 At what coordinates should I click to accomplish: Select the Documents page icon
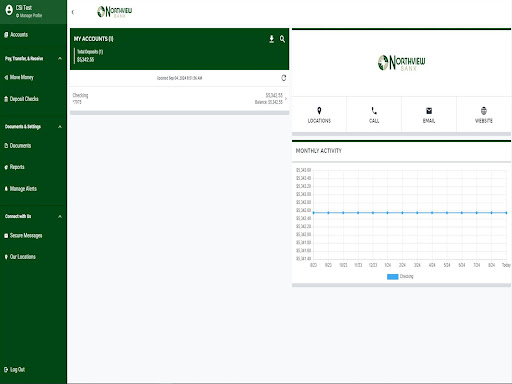(x=6, y=146)
